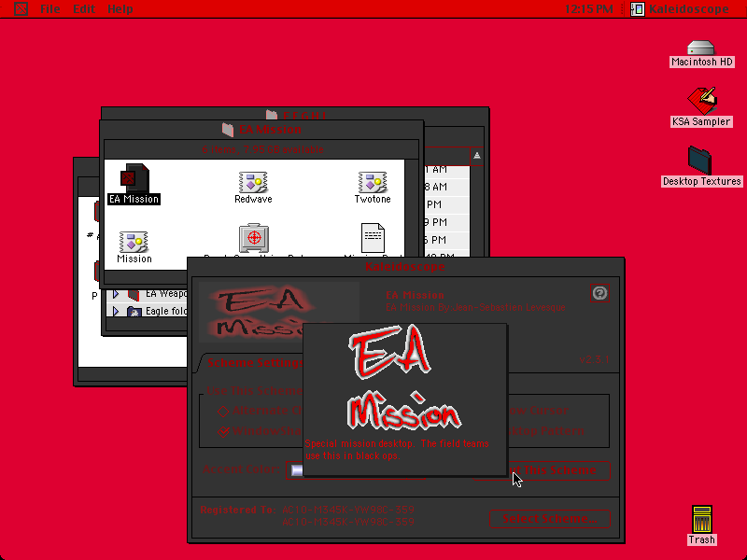
Task: Click the 12:15 PM menu bar clock
Action: pos(588,8)
